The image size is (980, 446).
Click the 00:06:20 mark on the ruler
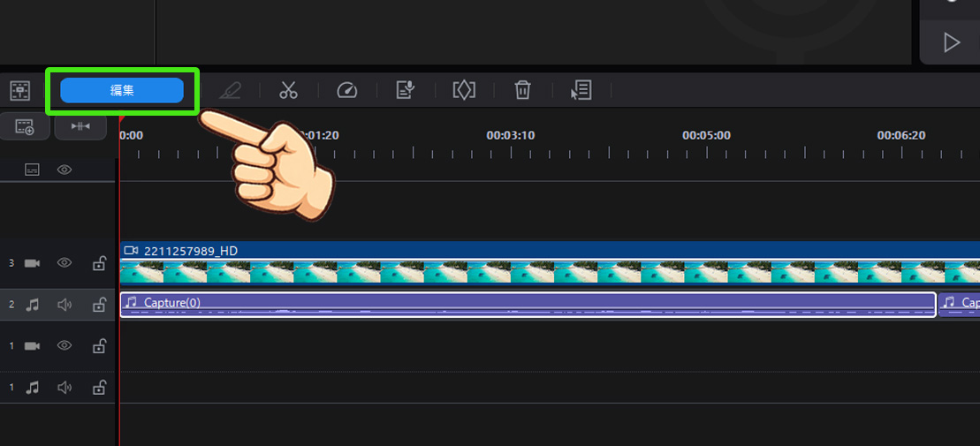(x=901, y=135)
